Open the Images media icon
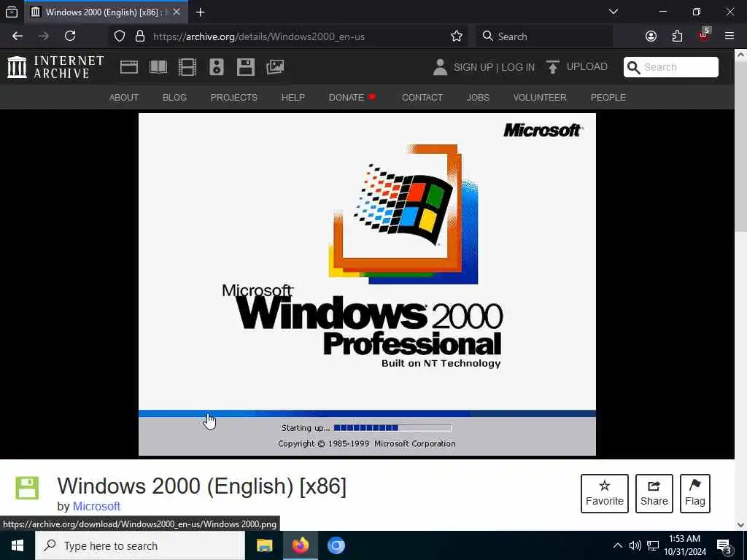Screen dimensions: 747x560 275,67
